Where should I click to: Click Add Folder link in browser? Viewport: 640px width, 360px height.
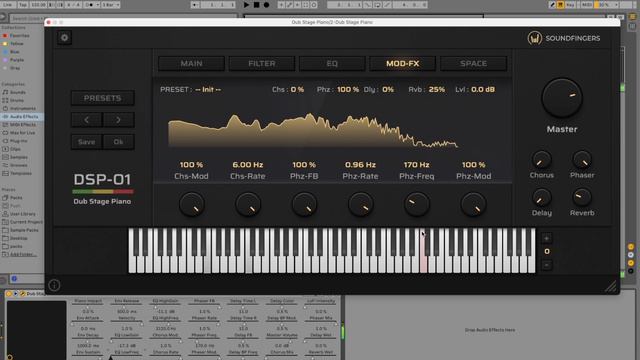click(x=23, y=254)
